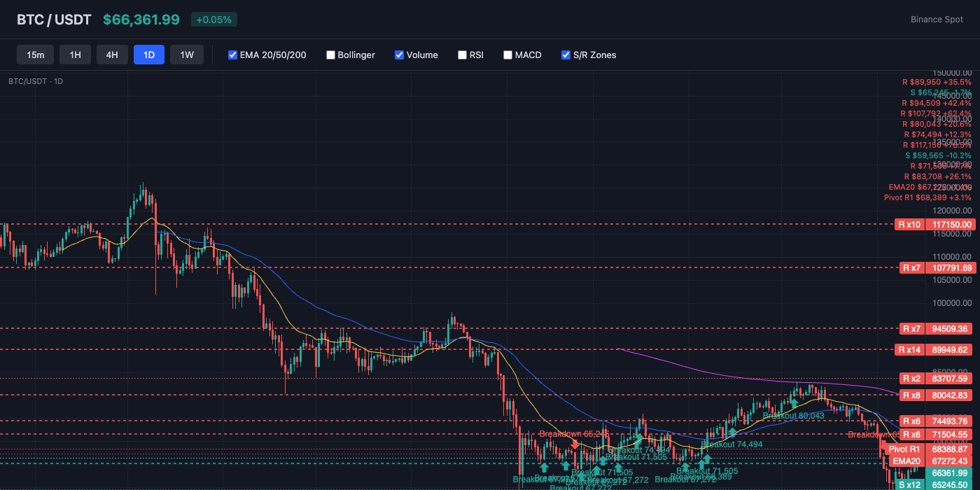Click the S $59,565 -10.2% level entry

coord(938,155)
